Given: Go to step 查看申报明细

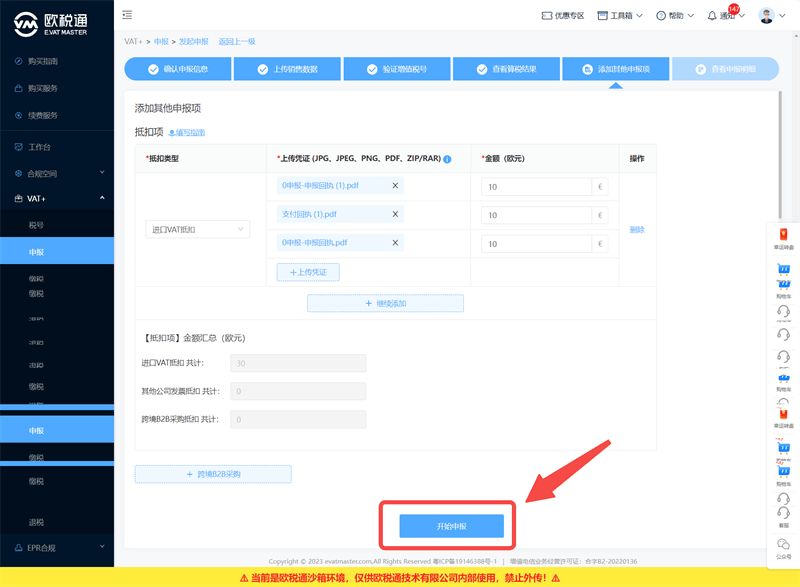Looking at the screenshot, I should (x=726, y=69).
